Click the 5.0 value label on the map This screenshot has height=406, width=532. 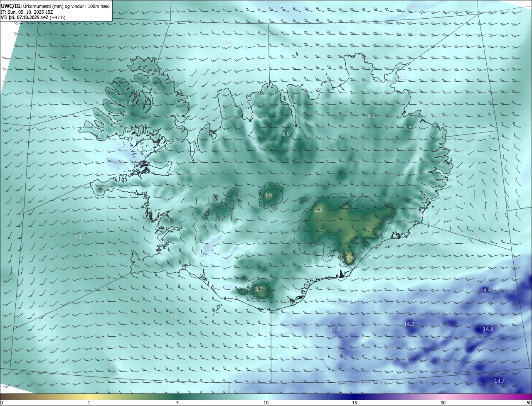(286, 134)
